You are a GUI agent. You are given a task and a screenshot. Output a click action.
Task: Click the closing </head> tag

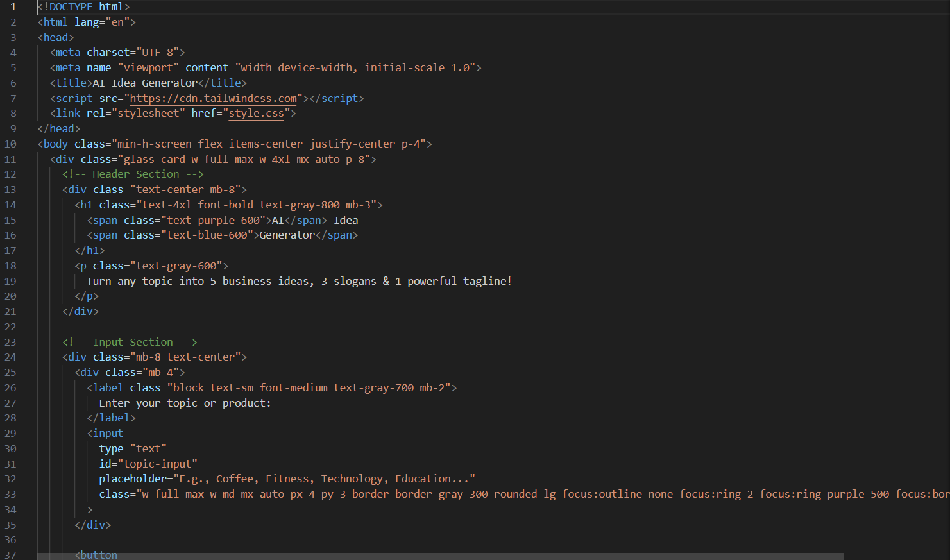tap(59, 128)
